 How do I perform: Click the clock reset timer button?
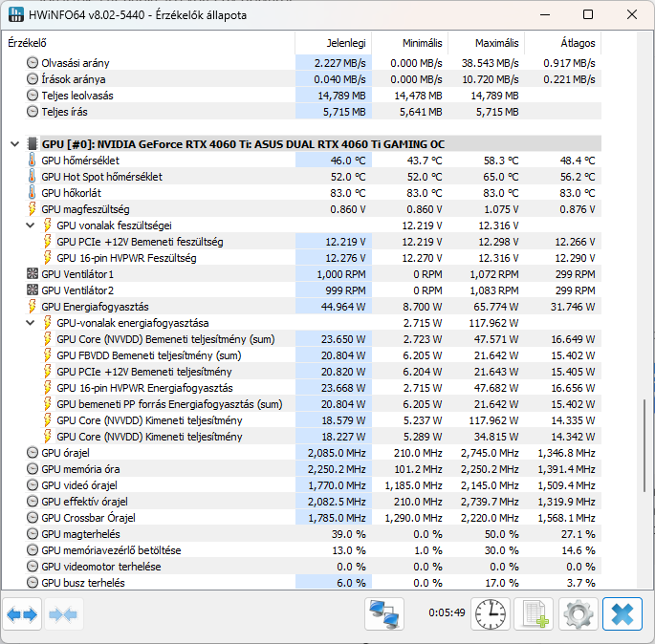click(491, 614)
